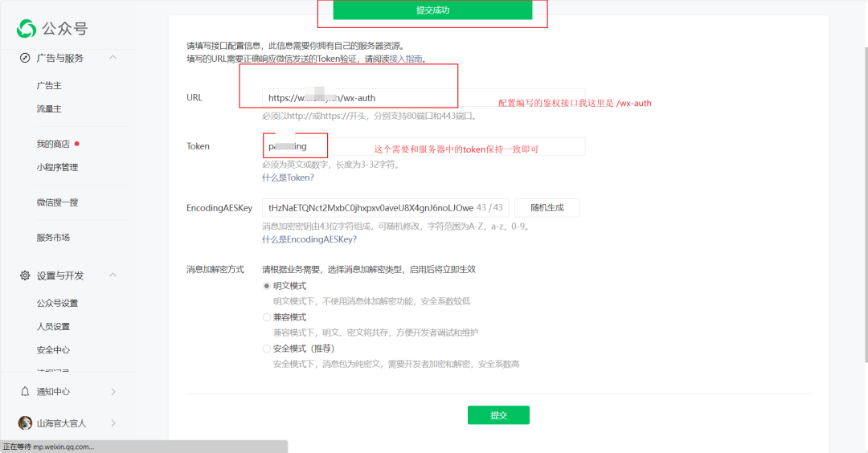The image size is (868, 453).
Task: Select 安全模式（推荐）radio button
Action: coord(266,349)
